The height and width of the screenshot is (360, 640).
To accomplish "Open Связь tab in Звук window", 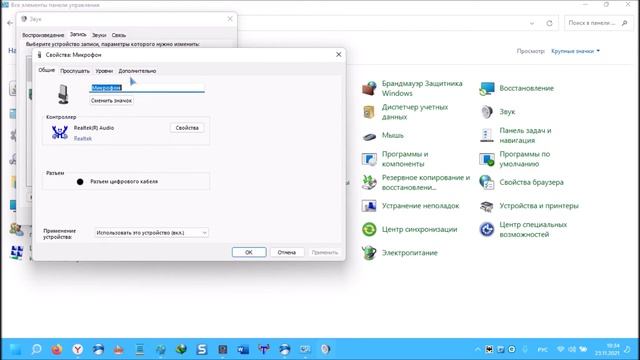I will 119,35.
